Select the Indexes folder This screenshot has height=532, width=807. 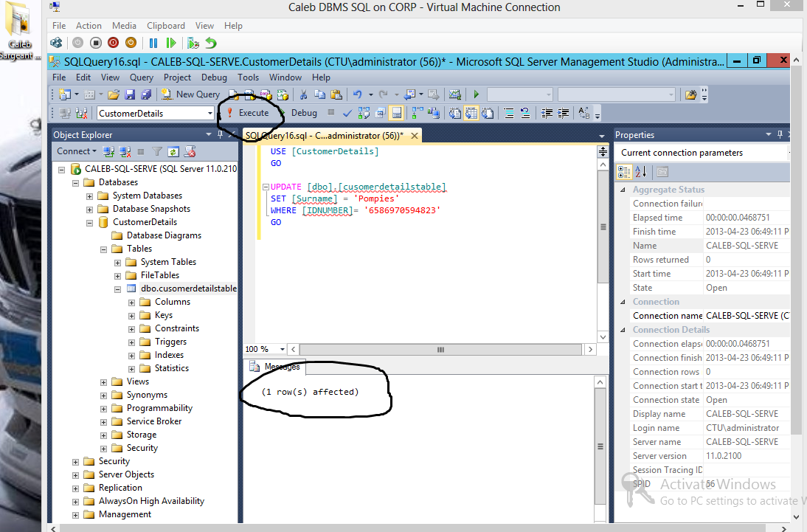tap(169, 355)
